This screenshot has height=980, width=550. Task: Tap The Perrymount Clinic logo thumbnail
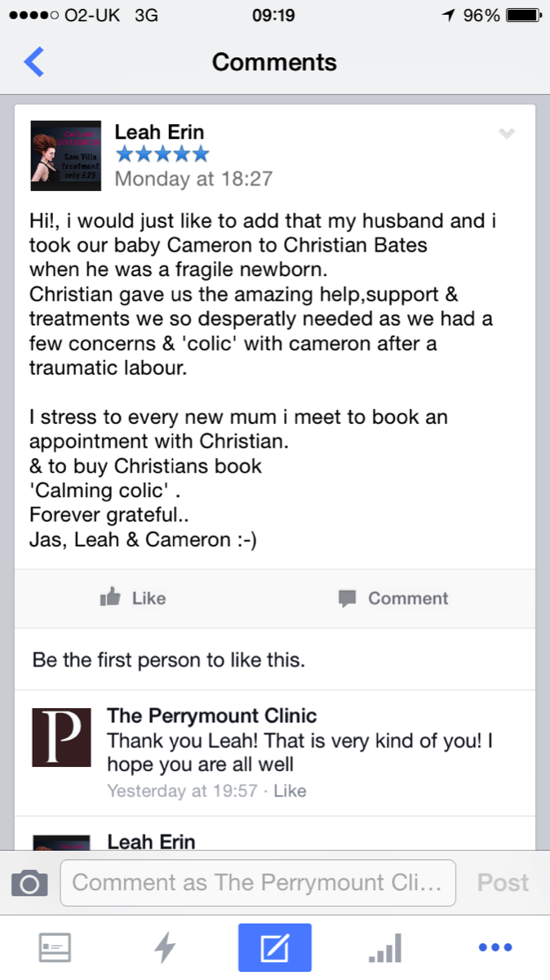[x=61, y=737]
